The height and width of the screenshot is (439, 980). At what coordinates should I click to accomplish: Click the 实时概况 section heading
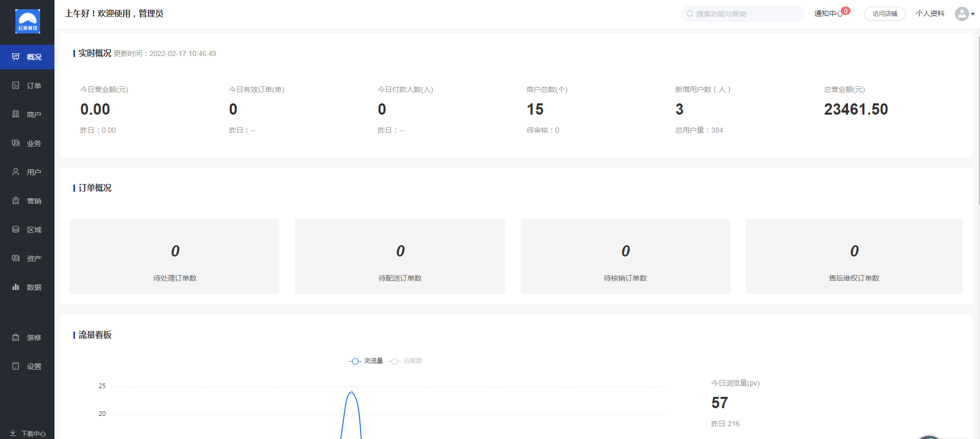tap(95, 53)
